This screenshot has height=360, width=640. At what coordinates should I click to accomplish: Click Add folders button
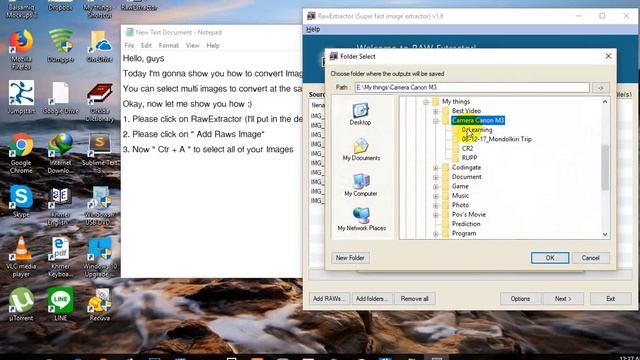click(372, 299)
